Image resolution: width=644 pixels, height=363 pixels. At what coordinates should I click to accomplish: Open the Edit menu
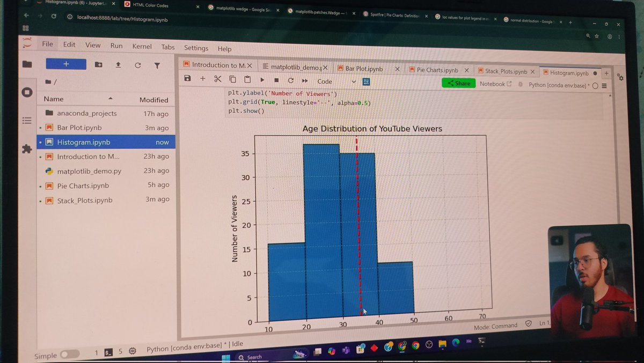69,45
